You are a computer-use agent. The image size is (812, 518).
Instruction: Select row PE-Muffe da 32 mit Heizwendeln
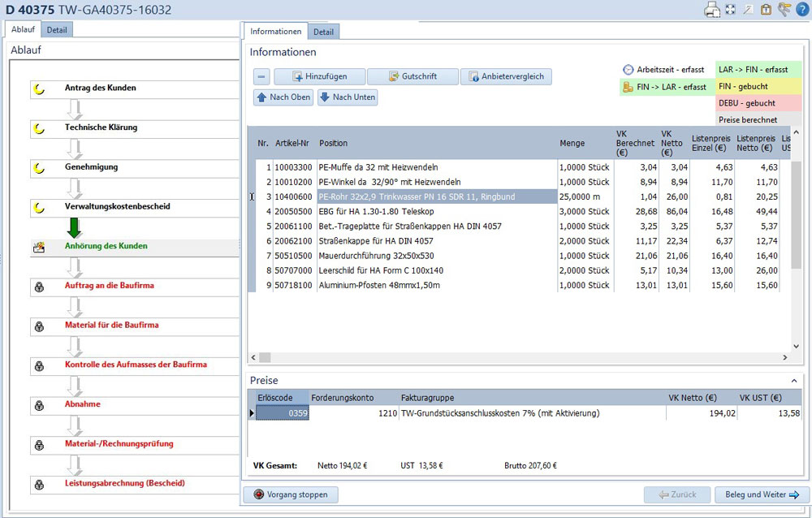click(x=518, y=167)
